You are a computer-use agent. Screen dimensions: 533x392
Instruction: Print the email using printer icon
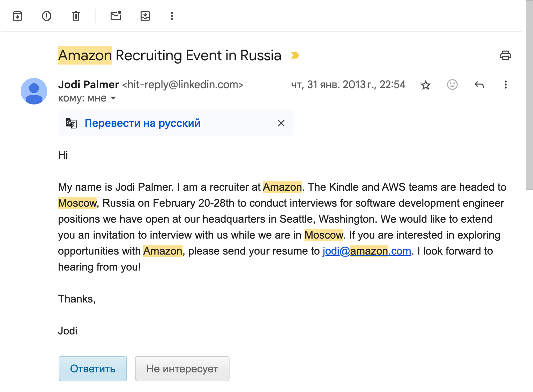pyautogui.click(x=505, y=55)
